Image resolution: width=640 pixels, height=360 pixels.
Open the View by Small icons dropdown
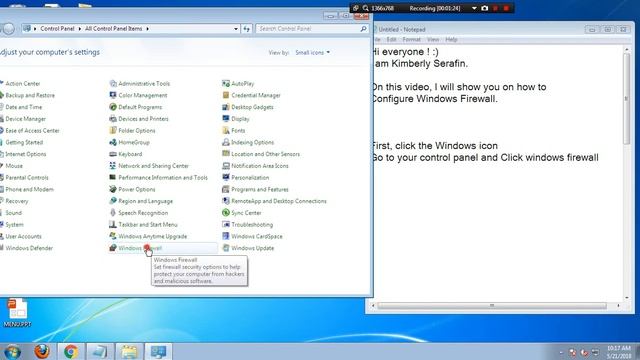pos(313,53)
